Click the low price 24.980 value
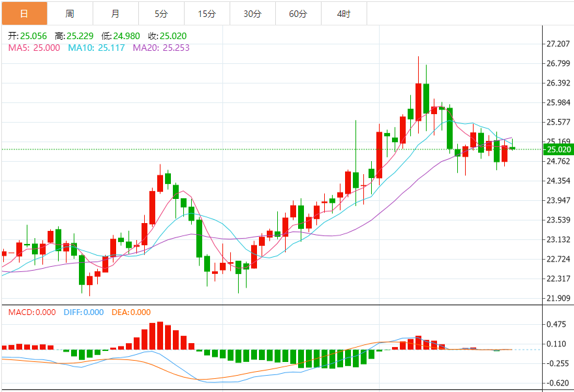This screenshot has height=392, width=574. 127,36
